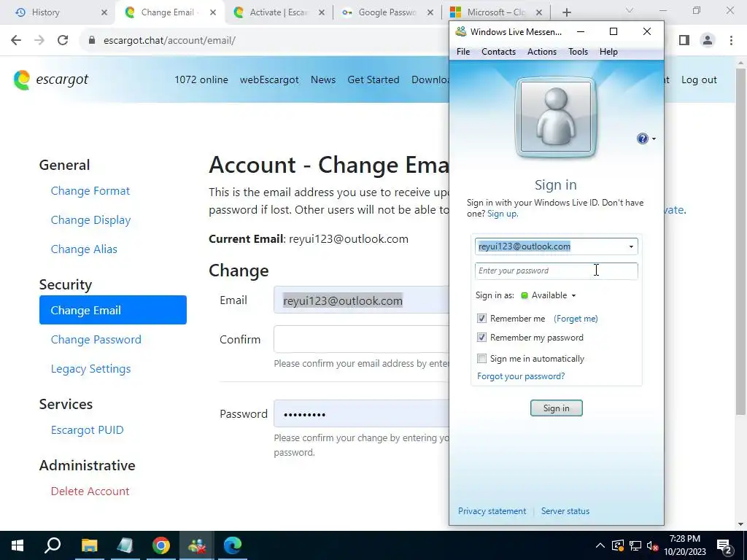The height and width of the screenshot is (560, 747).
Task: Open the Privacy statement link
Action: click(x=492, y=511)
